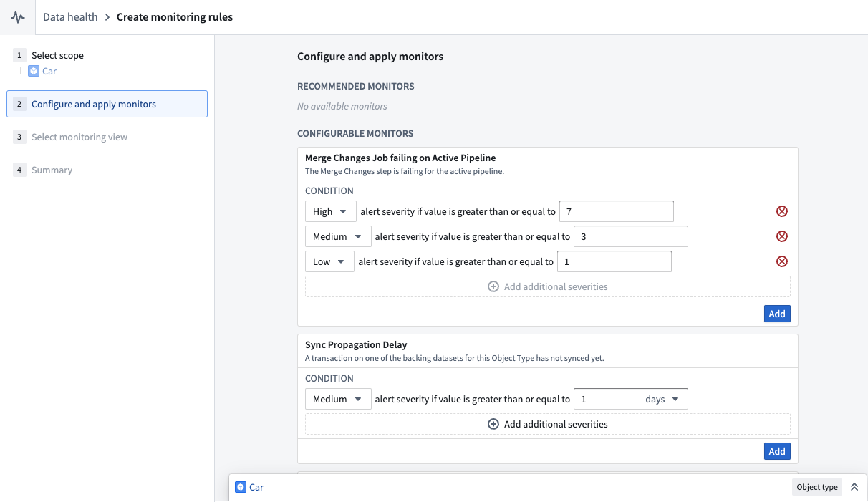
Task: Go to Select monitoring view step
Action: 71,137
